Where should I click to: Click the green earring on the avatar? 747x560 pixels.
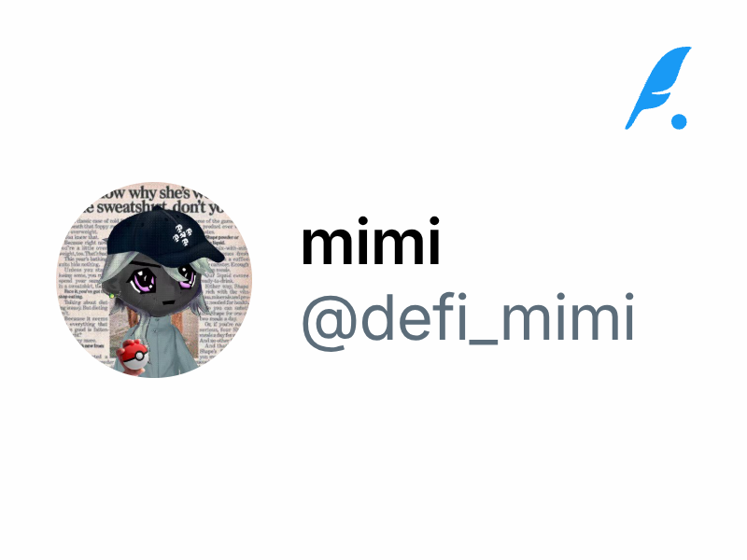112,296
